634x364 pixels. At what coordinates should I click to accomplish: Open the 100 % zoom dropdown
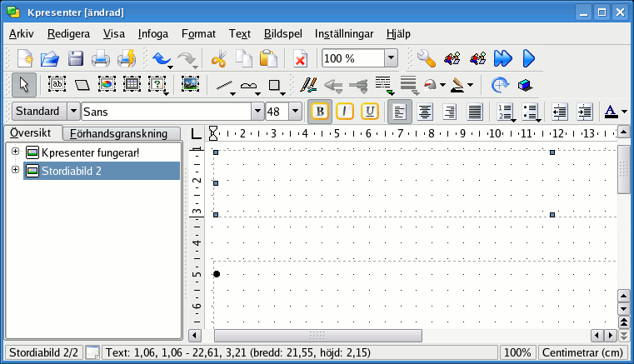pyautogui.click(x=391, y=58)
